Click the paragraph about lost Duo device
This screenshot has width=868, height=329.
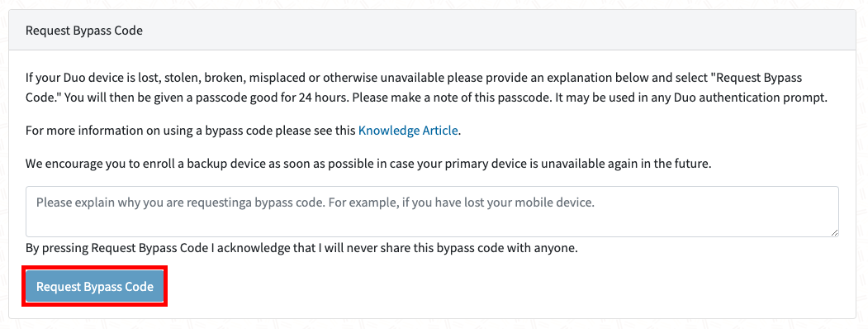pos(427,88)
